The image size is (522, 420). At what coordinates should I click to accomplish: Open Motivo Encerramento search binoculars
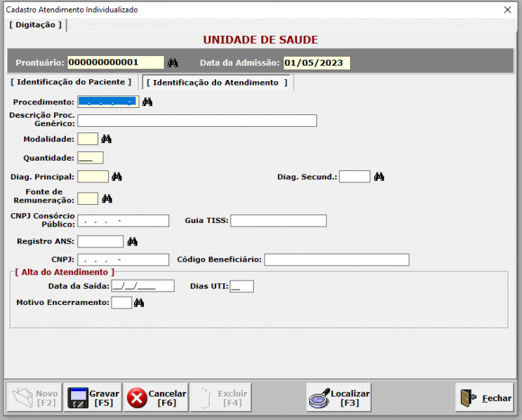click(x=139, y=303)
